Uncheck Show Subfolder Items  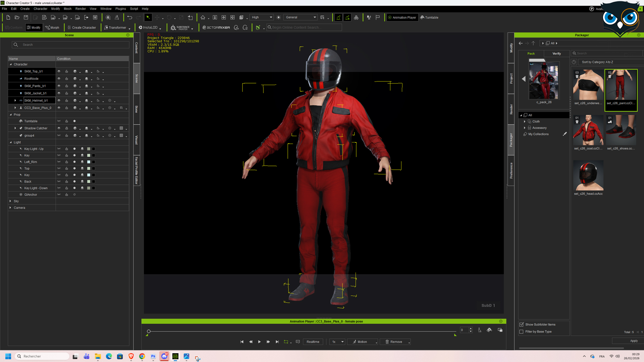[521, 324]
